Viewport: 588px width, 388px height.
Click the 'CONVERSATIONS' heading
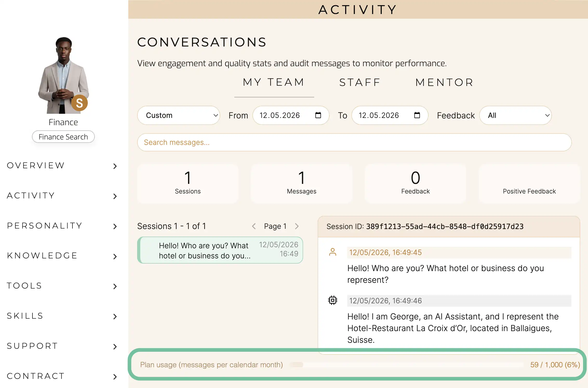click(202, 42)
